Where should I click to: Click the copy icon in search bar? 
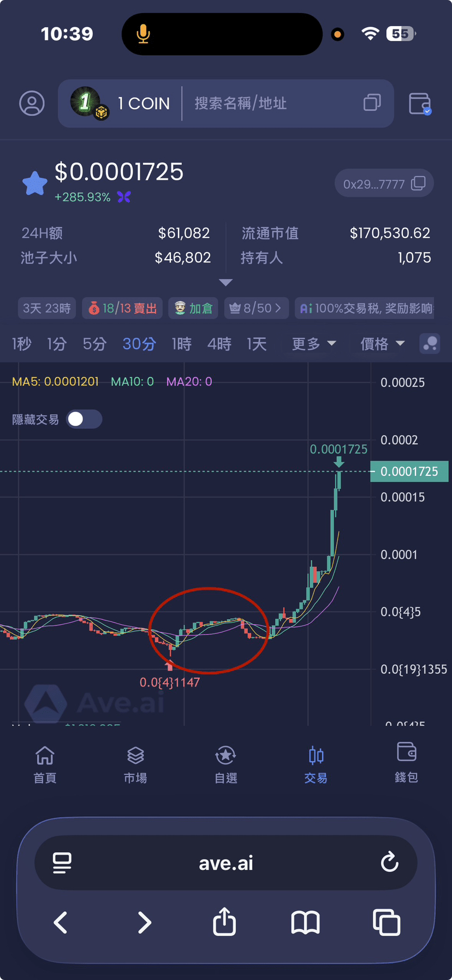pyautogui.click(x=372, y=103)
